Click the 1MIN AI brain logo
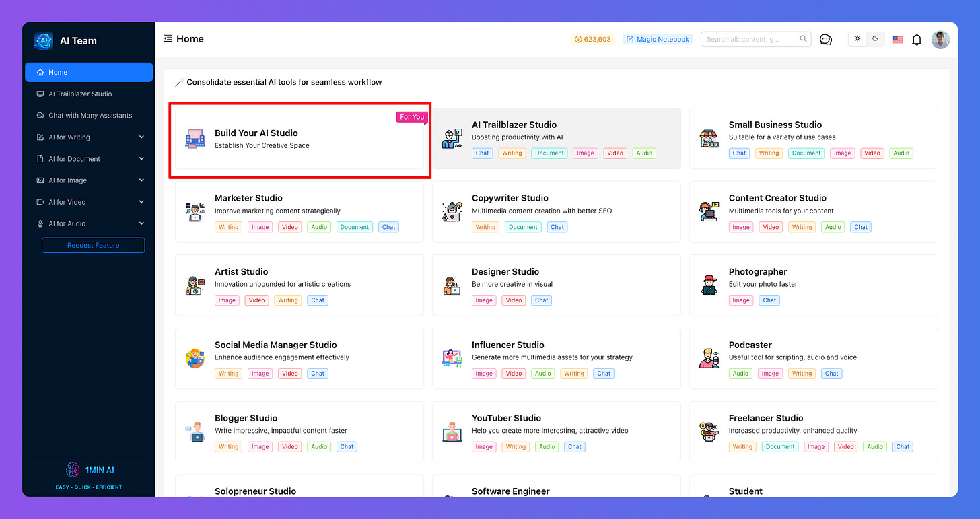This screenshot has width=980, height=519. 73,469
